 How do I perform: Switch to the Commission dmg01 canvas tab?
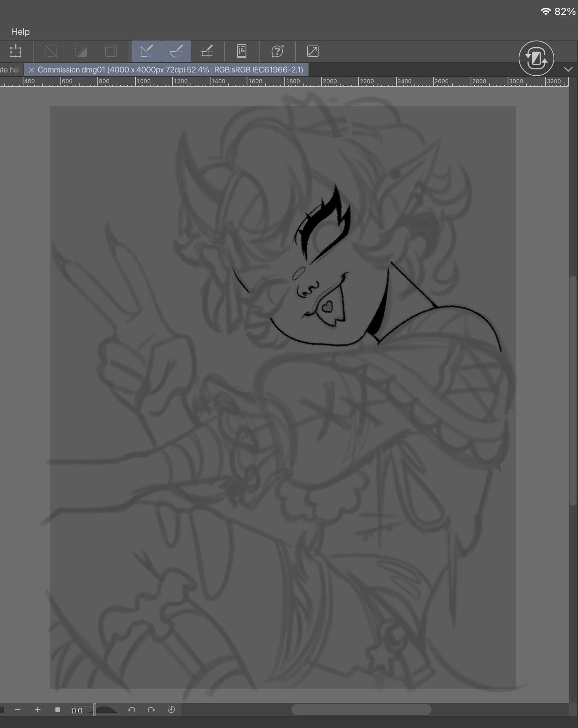[170, 70]
